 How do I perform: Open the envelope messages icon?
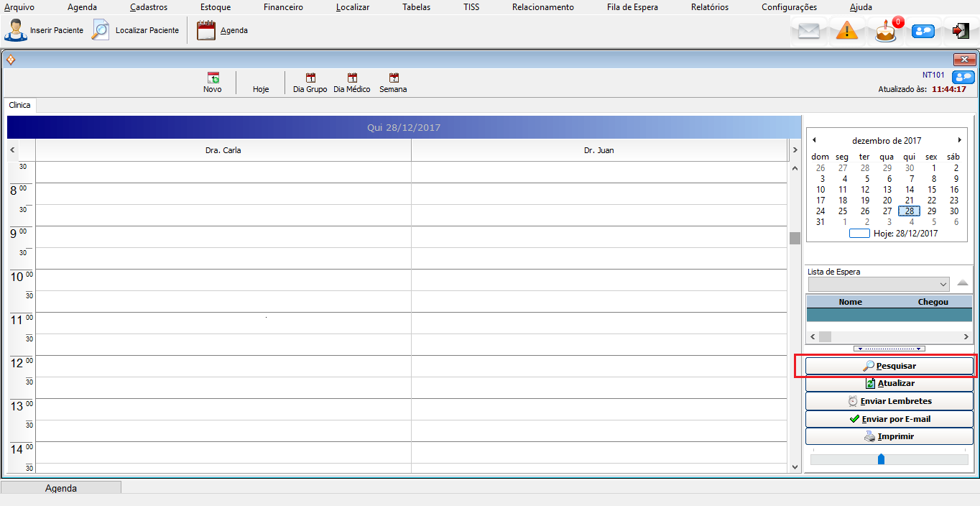point(809,32)
